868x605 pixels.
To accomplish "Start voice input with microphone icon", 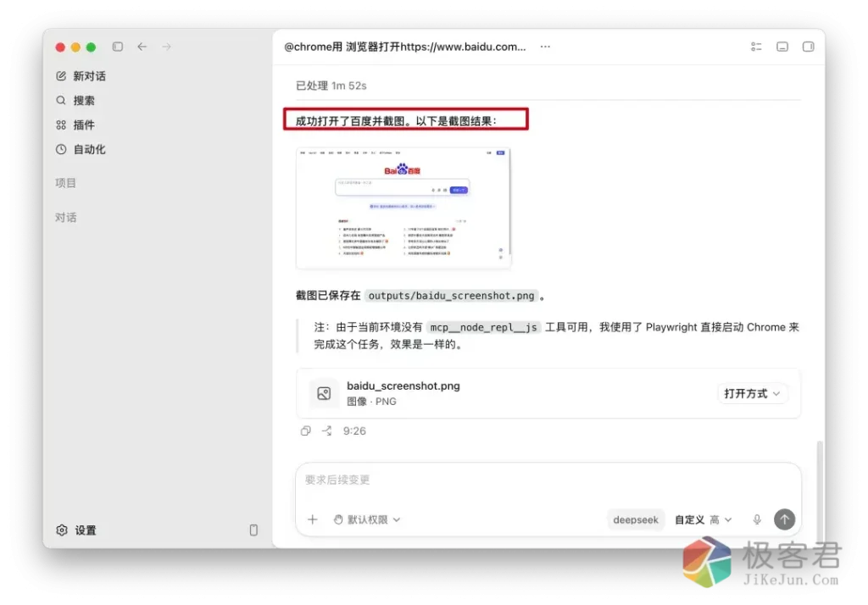I will [x=757, y=519].
